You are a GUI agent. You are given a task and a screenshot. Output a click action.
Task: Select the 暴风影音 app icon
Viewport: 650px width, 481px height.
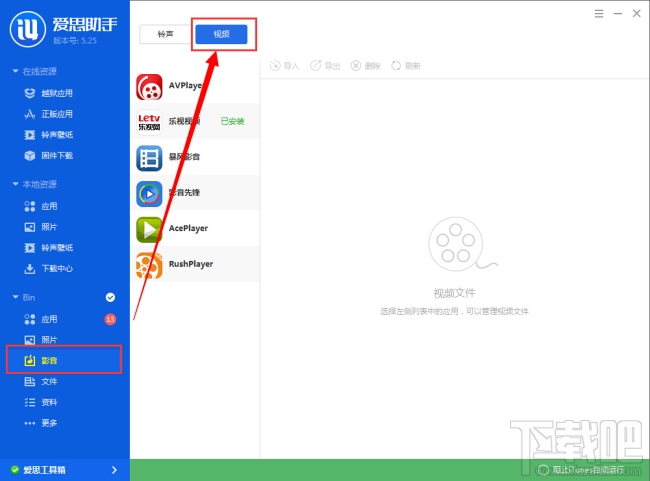coord(149,158)
